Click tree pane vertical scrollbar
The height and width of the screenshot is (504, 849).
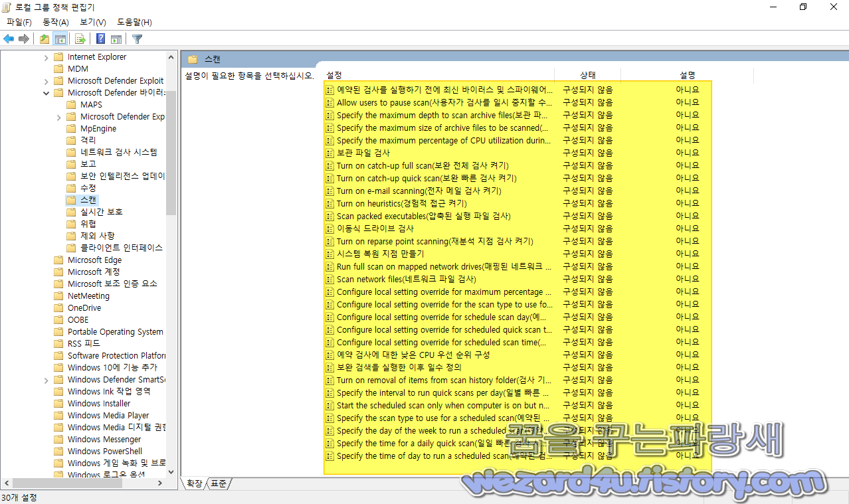[171, 153]
